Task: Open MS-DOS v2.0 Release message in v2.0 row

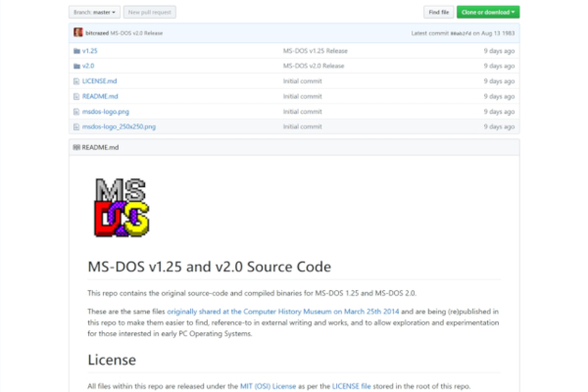Action: coord(314,66)
